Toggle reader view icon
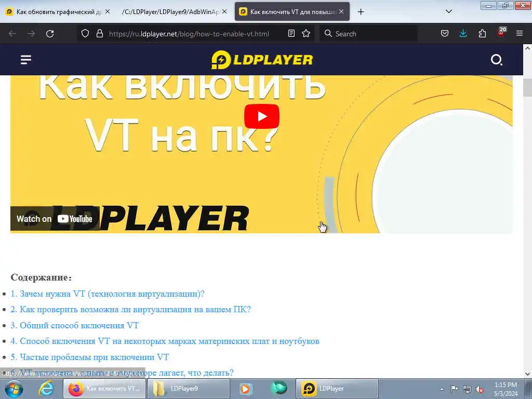The width and height of the screenshot is (532, 399). pyautogui.click(x=291, y=34)
